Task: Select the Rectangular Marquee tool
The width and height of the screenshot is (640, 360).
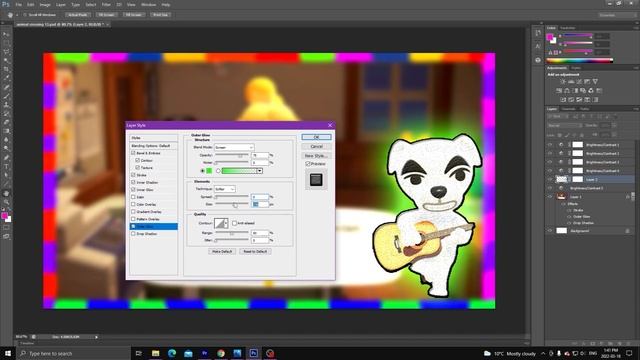Action: [6, 43]
